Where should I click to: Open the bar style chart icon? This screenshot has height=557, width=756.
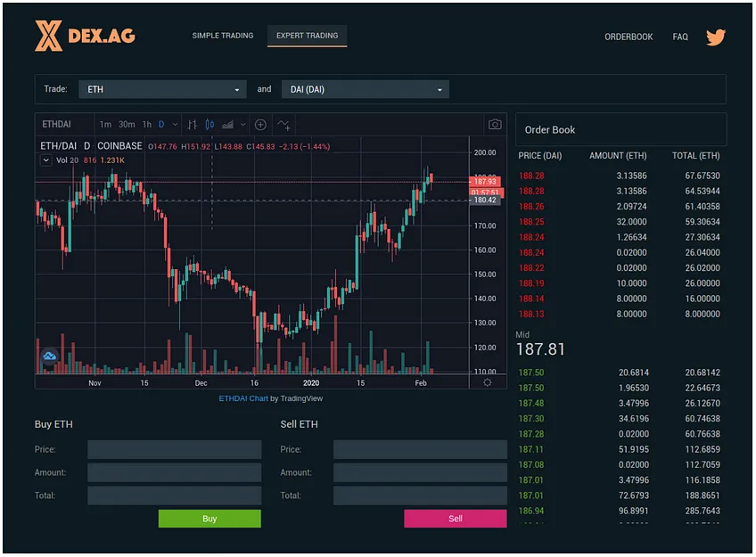(192, 125)
